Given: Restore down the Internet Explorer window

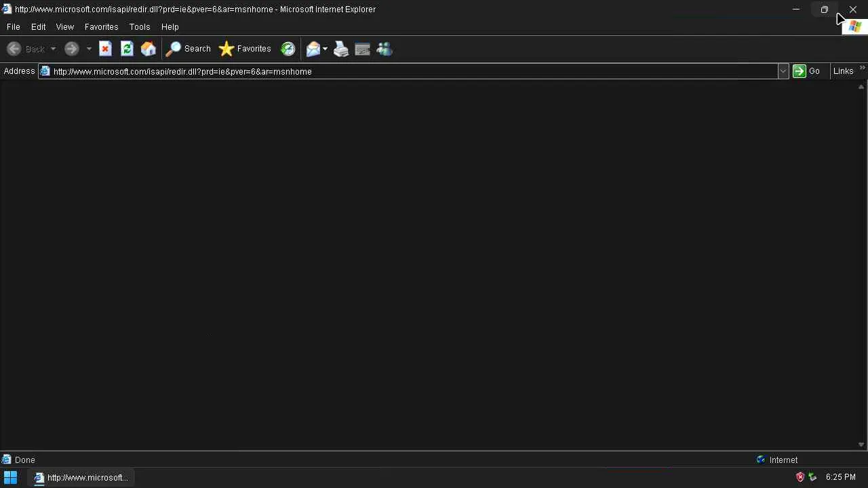Looking at the screenshot, I should pos(825,9).
